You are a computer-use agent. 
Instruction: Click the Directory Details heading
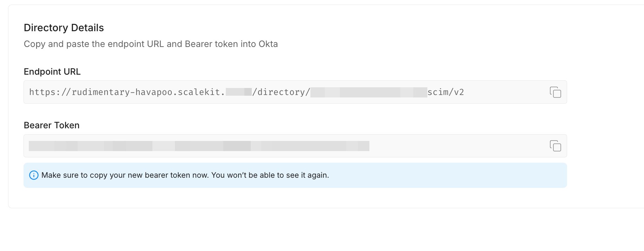pos(64,28)
